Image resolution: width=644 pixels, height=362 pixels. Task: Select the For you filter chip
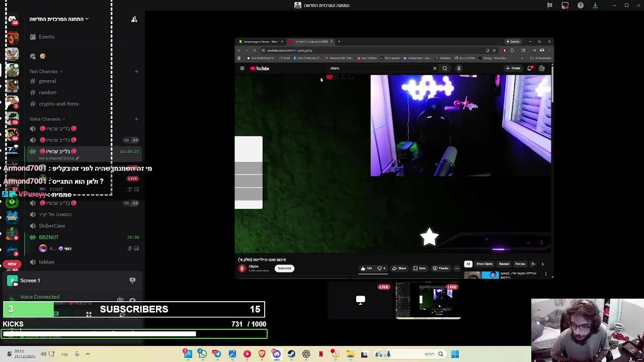click(520, 264)
